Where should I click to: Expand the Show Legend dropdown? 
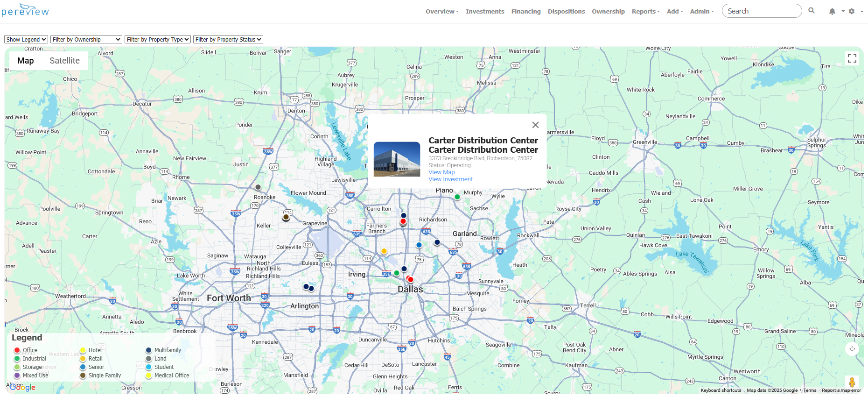click(x=26, y=40)
